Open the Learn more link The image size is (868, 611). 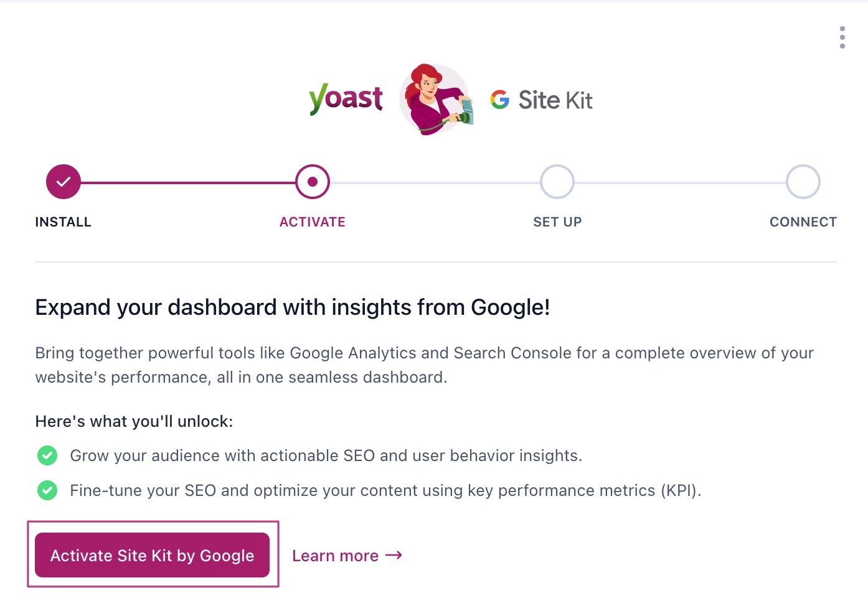336,556
